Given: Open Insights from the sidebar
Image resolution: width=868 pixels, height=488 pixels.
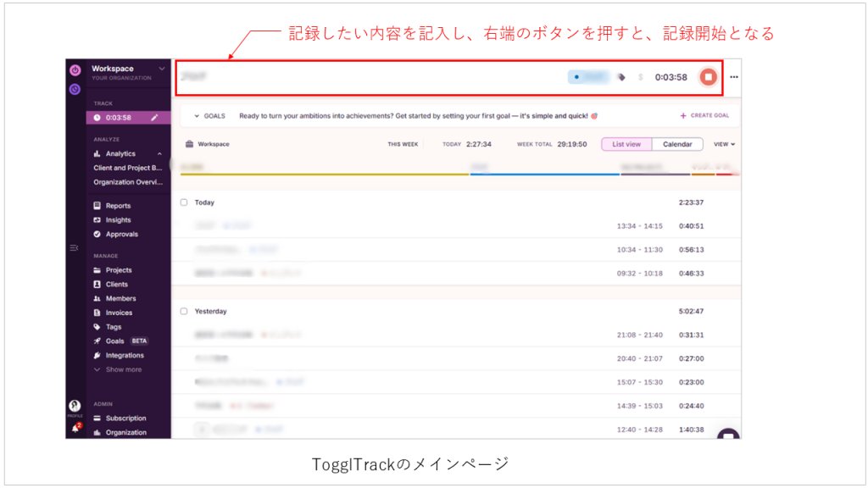Looking at the screenshot, I should pyautogui.click(x=118, y=219).
